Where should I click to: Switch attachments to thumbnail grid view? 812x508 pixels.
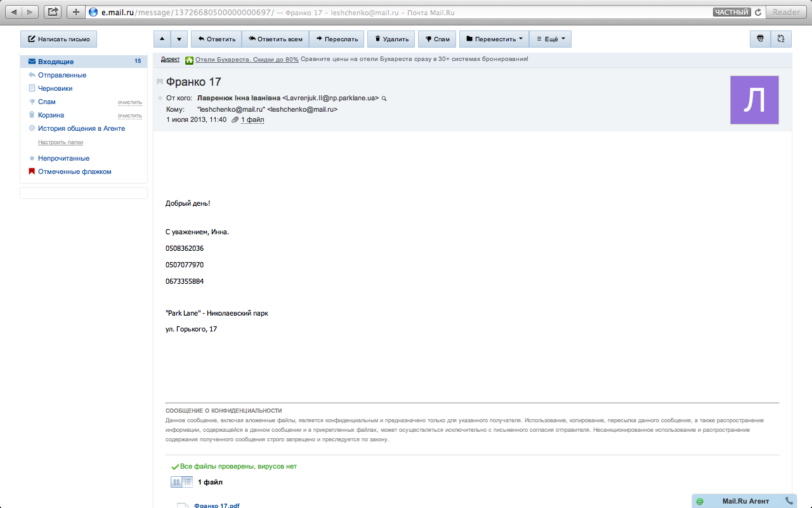(x=176, y=482)
